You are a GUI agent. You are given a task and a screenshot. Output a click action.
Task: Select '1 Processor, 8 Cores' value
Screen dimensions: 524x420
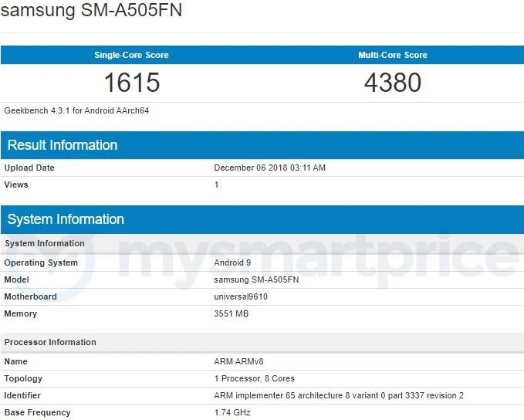255,378
